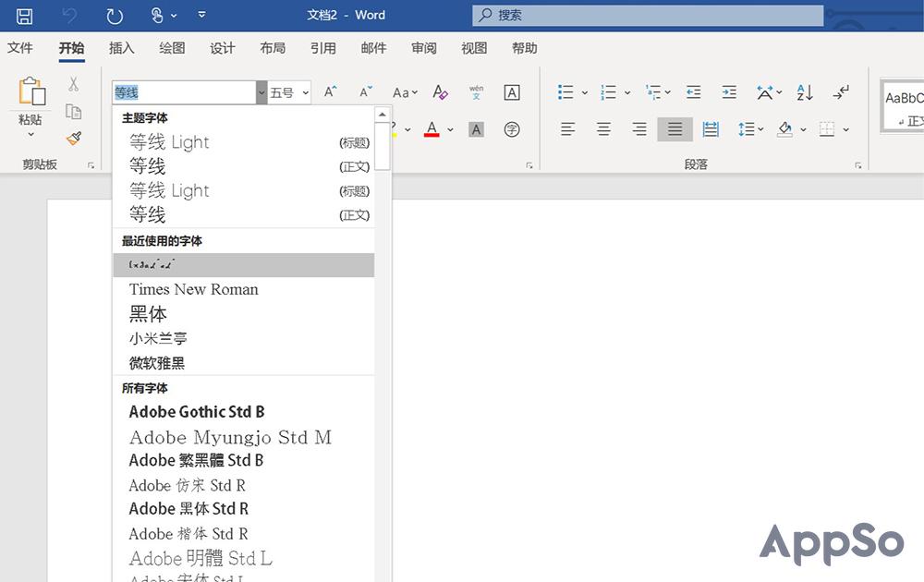Switch to the 设计 tab
This screenshot has width=924, height=582.
[x=222, y=48]
